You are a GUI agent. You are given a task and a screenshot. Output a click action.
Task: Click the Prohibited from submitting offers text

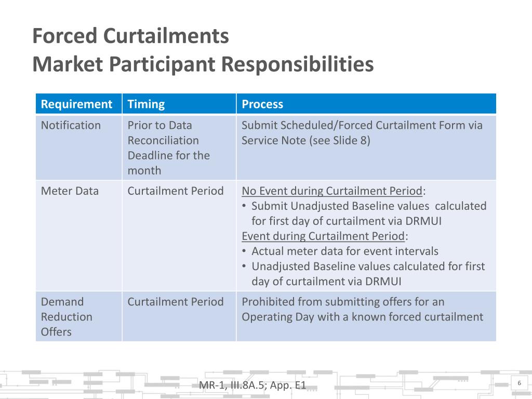coord(362,309)
